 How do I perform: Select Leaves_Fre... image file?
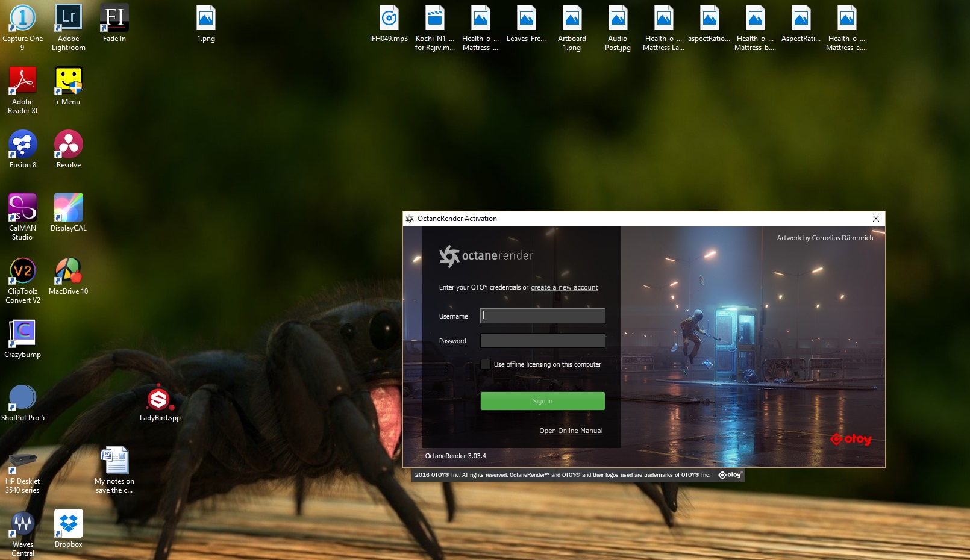[527, 23]
